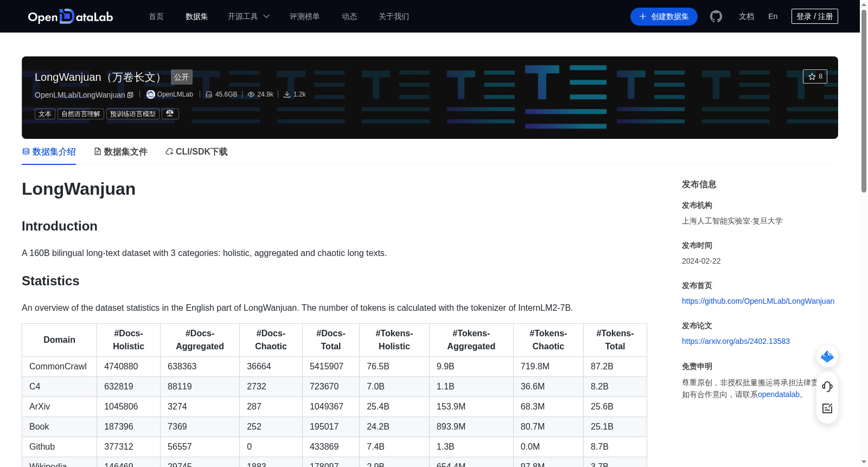Click the 文本 tag

click(45, 114)
